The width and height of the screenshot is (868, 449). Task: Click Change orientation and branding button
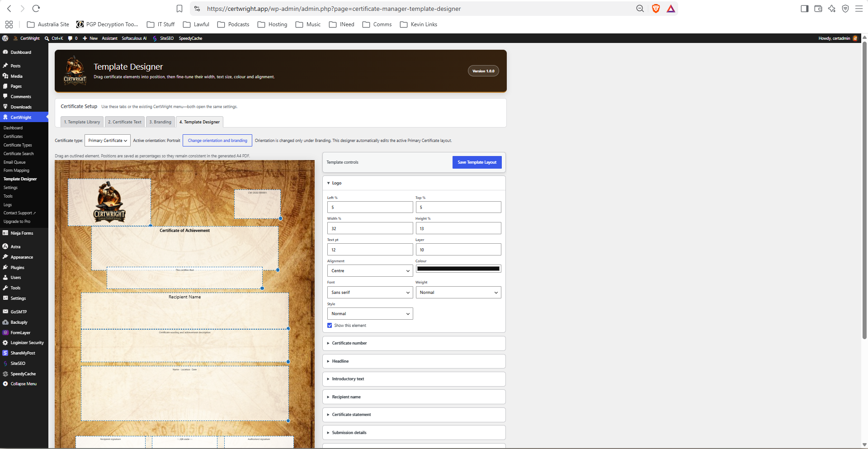[217, 141]
